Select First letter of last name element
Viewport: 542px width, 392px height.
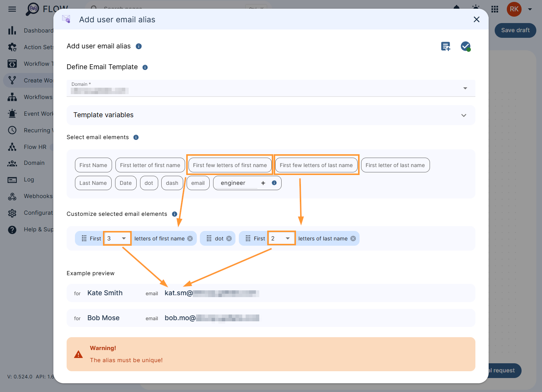click(x=395, y=165)
